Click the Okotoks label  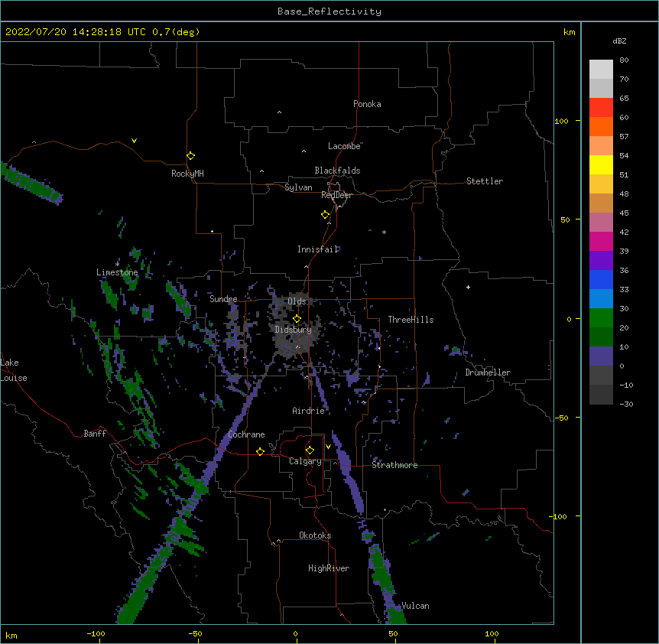[x=315, y=535]
